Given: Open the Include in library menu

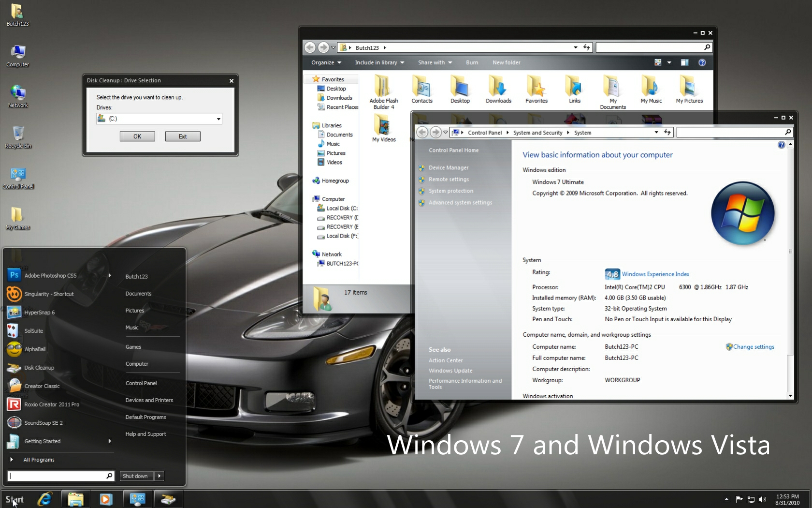Looking at the screenshot, I should [x=379, y=62].
